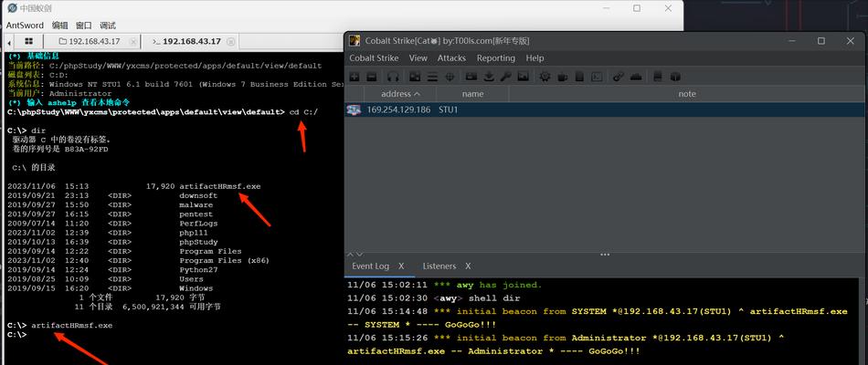Click the malware directory entry in terminal

196,204
